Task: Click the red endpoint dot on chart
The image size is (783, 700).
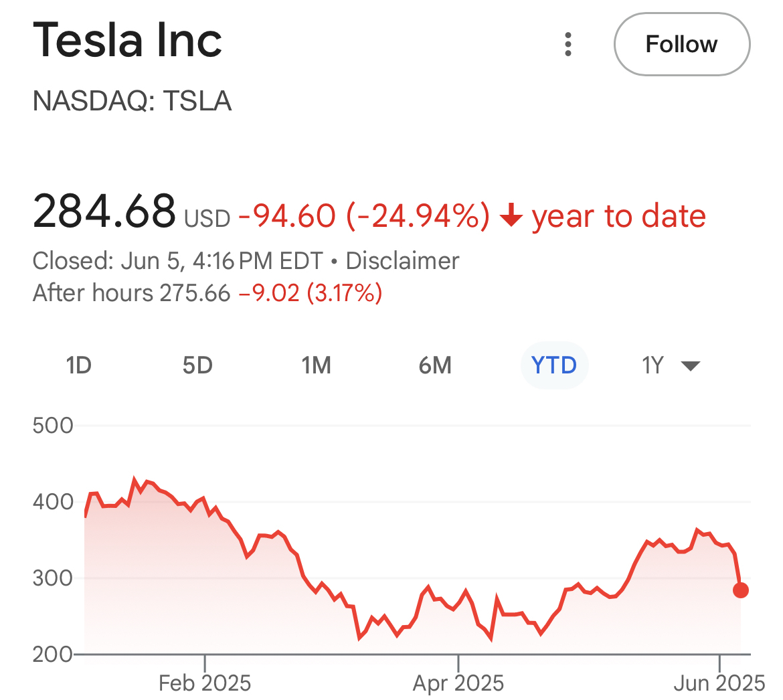Action: coord(740,590)
